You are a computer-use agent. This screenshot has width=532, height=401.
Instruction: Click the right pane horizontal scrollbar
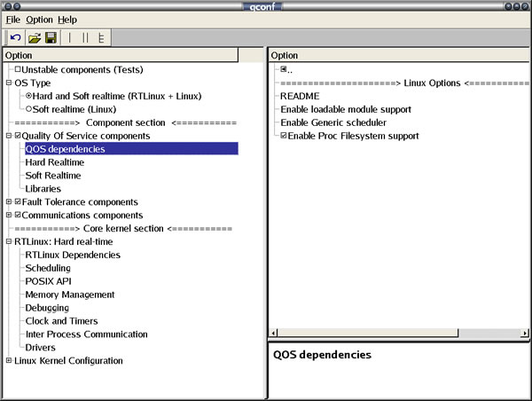tap(399, 331)
